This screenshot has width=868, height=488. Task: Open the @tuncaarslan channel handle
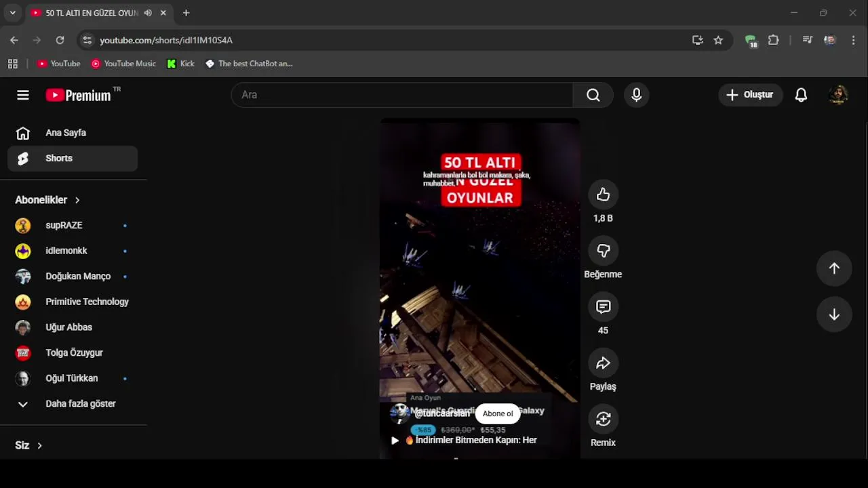[x=441, y=413]
